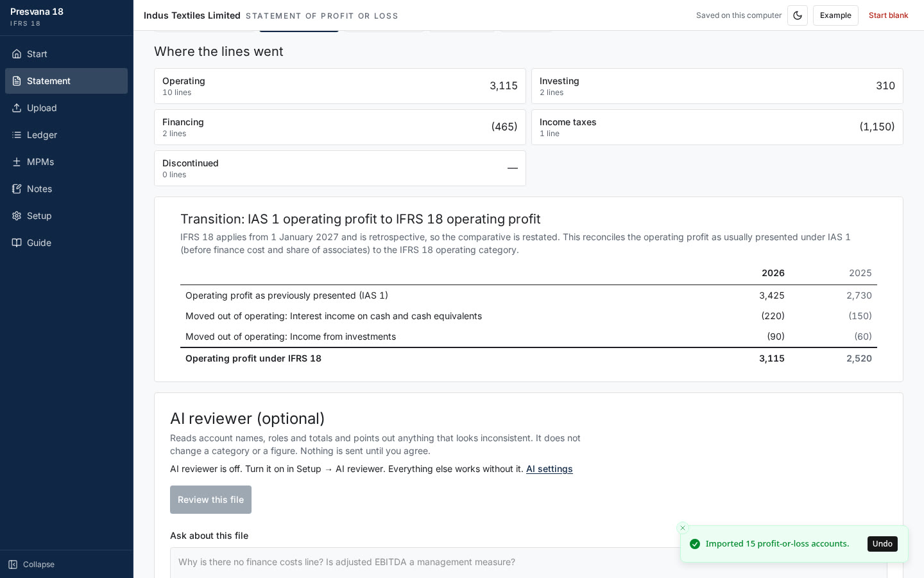Click the Upload icon in sidebar
Viewport: 924px width, 578px height.
(x=17, y=108)
